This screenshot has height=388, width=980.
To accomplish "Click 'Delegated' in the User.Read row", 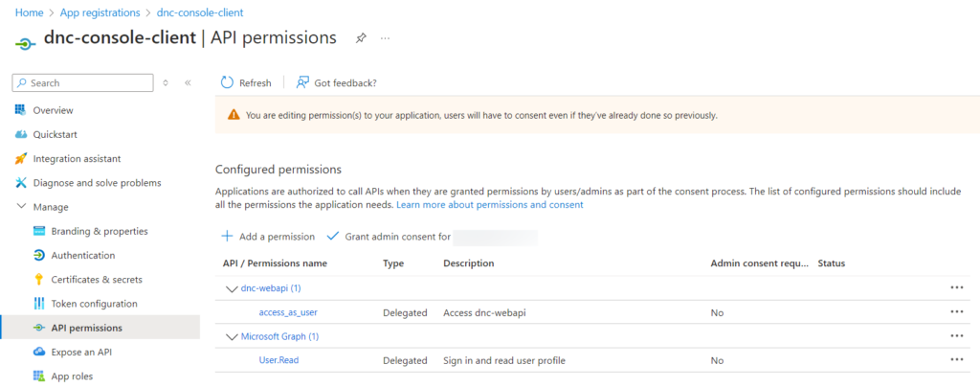I will (x=405, y=360).
